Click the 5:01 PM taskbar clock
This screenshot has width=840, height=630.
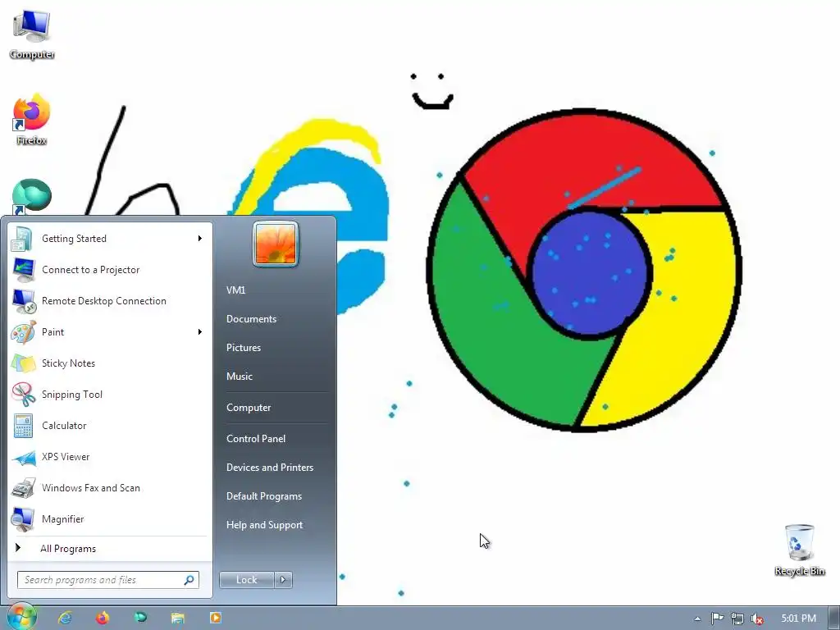point(798,619)
